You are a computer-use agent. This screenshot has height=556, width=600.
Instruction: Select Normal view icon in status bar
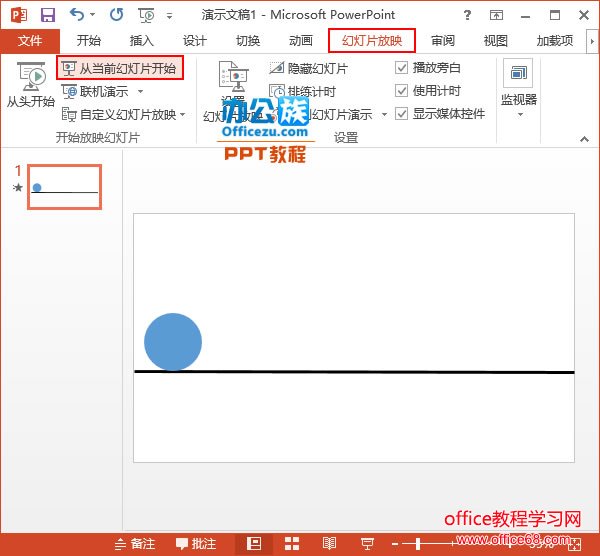[x=254, y=543]
